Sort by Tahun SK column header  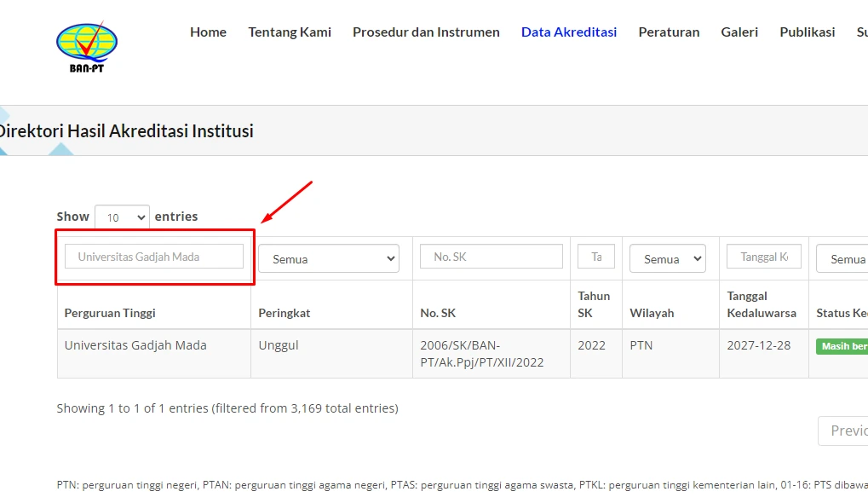[596, 304]
